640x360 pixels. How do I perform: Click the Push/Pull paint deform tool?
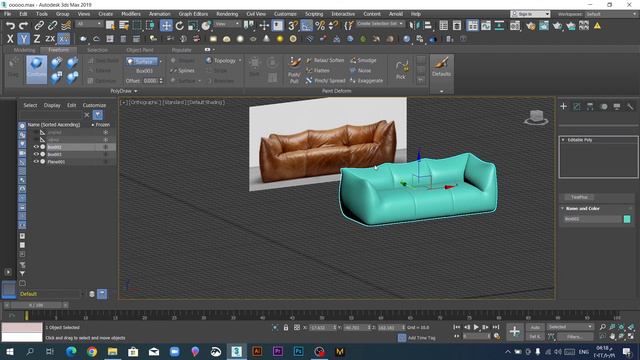[x=294, y=69]
